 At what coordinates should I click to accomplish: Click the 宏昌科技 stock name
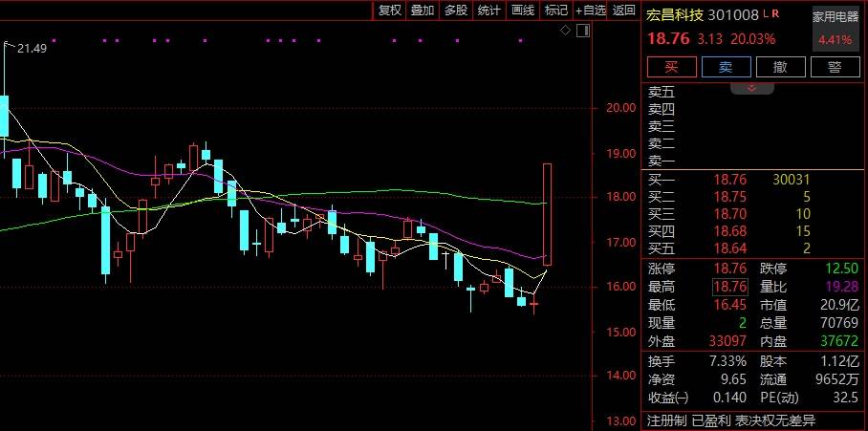coord(675,15)
